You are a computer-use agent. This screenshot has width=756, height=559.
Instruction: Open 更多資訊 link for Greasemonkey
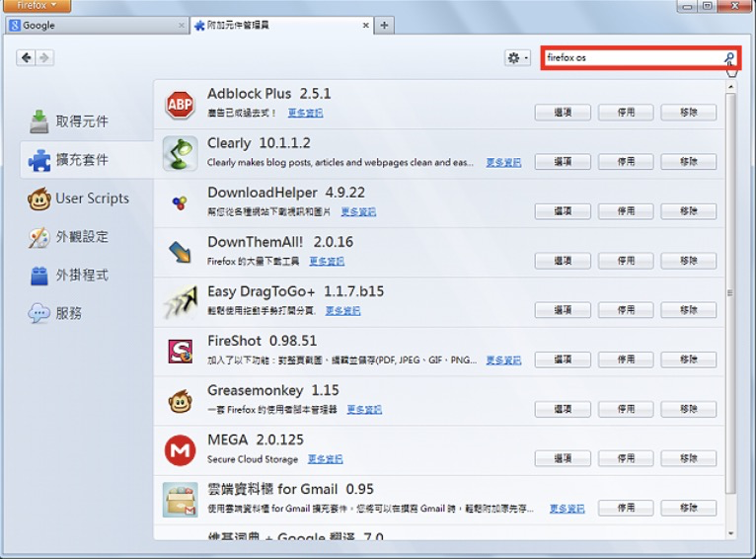364,410
